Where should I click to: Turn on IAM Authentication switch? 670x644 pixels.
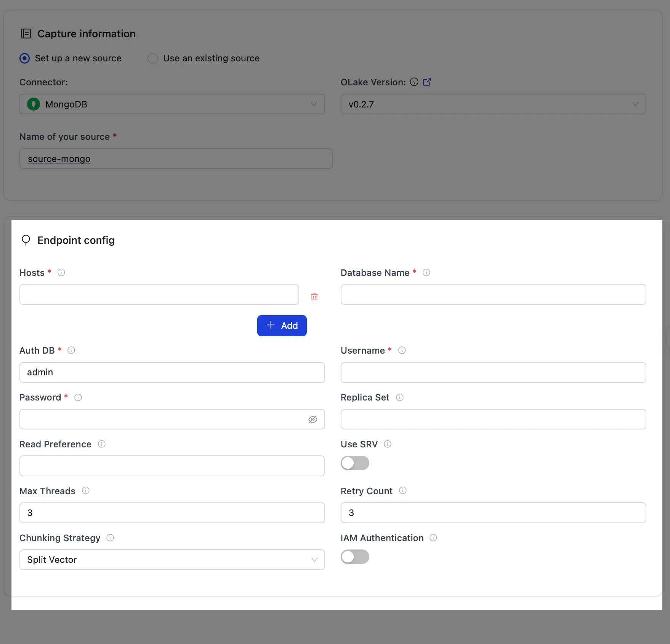(355, 557)
